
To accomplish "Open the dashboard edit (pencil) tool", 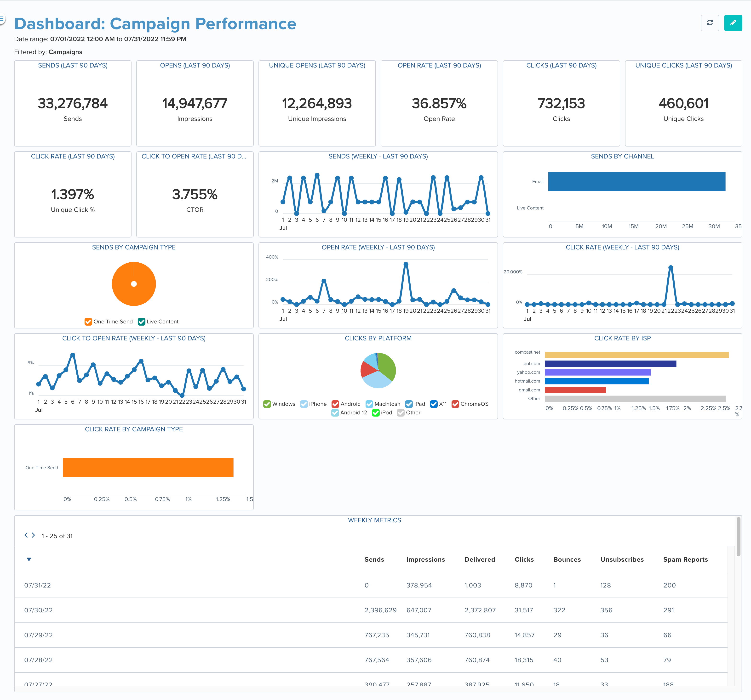I will click(x=733, y=23).
